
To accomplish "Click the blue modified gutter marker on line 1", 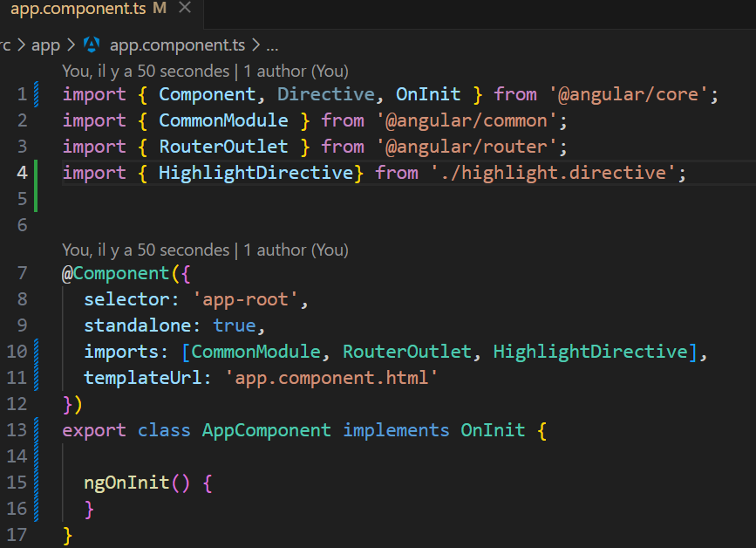I will click(x=36, y=94).
